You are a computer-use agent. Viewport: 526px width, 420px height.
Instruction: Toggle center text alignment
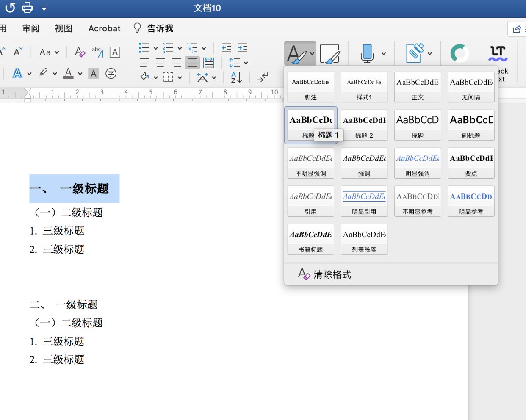click(x=160, y=63)
